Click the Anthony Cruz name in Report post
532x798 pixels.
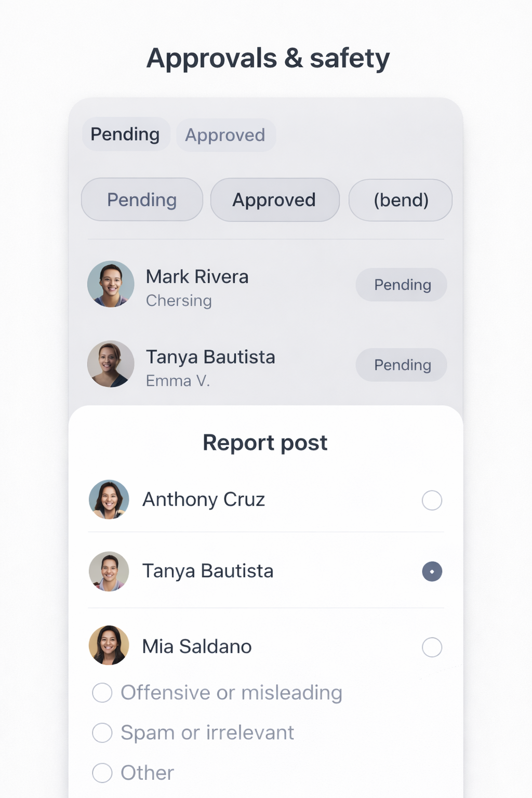pos(204,500)
